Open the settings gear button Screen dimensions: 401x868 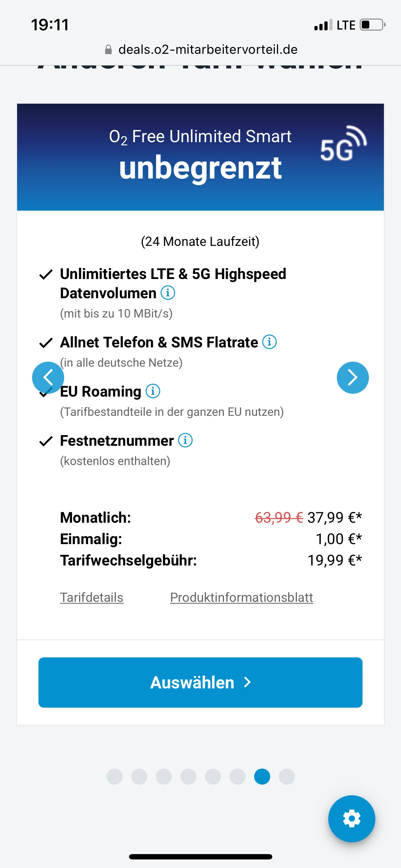[x=351, y=818]
